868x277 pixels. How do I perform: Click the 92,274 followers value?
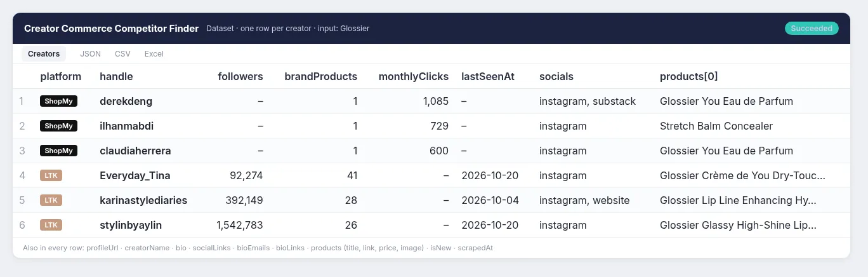click(246, 175)
